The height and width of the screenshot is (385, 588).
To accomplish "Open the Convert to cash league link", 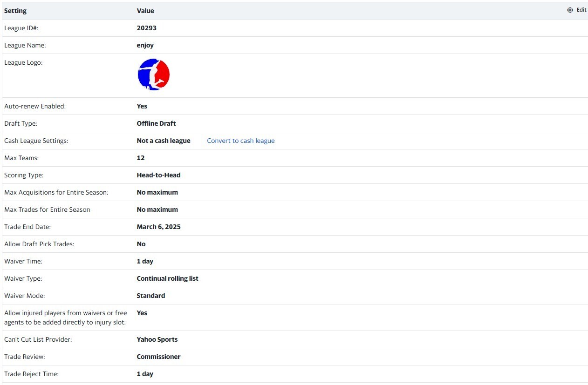I will pyautogui.click(x=241, y=141).
